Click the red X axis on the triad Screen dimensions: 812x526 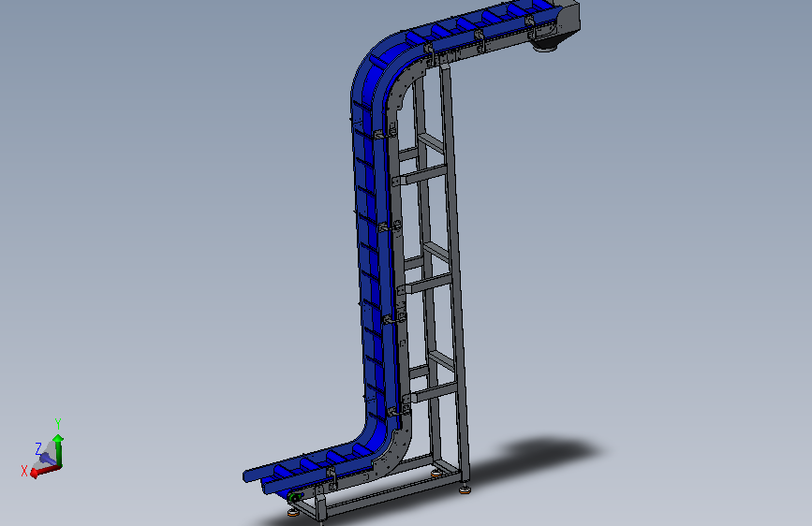46,471
